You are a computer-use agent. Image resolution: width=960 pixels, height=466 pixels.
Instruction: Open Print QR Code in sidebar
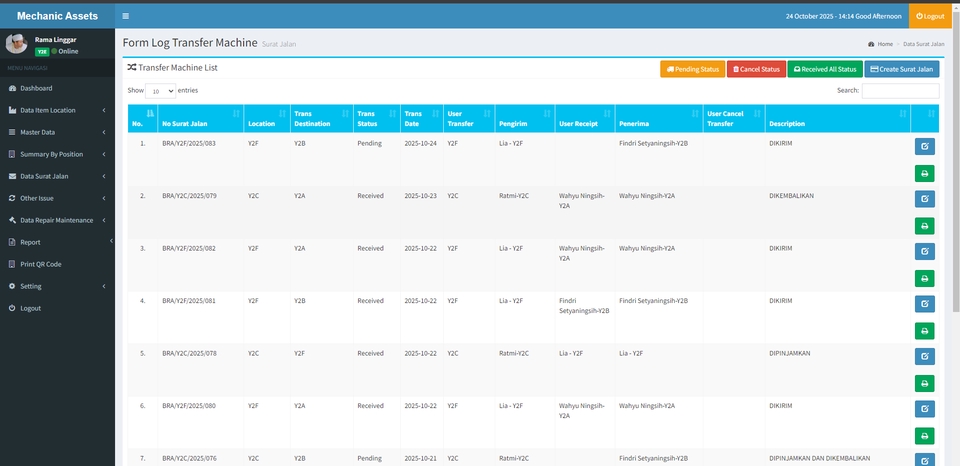(x=40, y=264)
